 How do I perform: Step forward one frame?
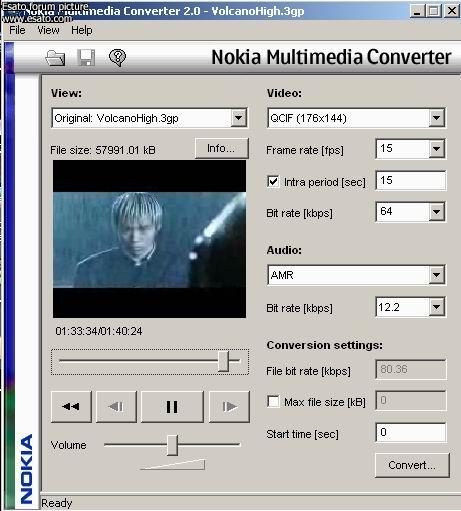(229, 407)
